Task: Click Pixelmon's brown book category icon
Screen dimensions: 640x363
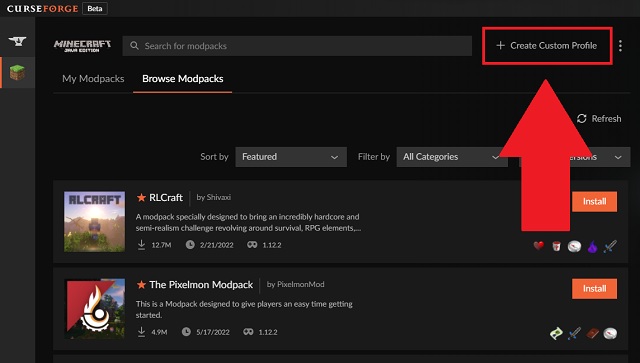Action: pos(592,334)
